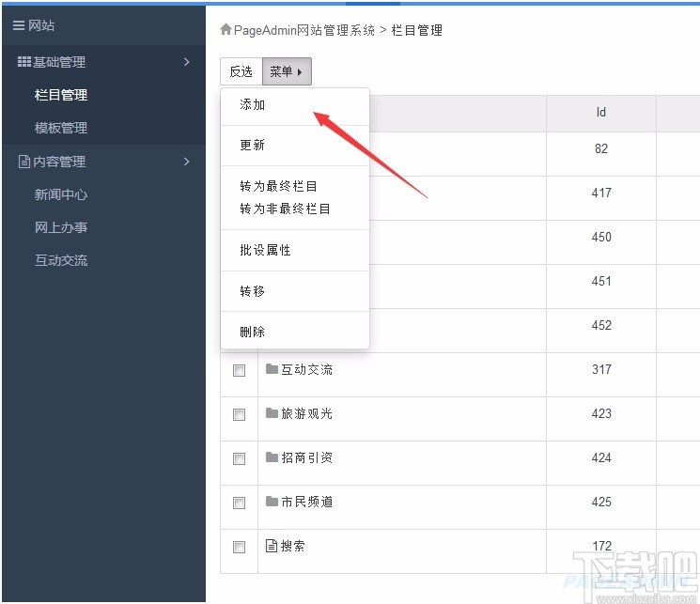Viewport: 700px width, 604px height.
Task: Click the 互动交流 column name in table
Action: (x=306, y=369)
